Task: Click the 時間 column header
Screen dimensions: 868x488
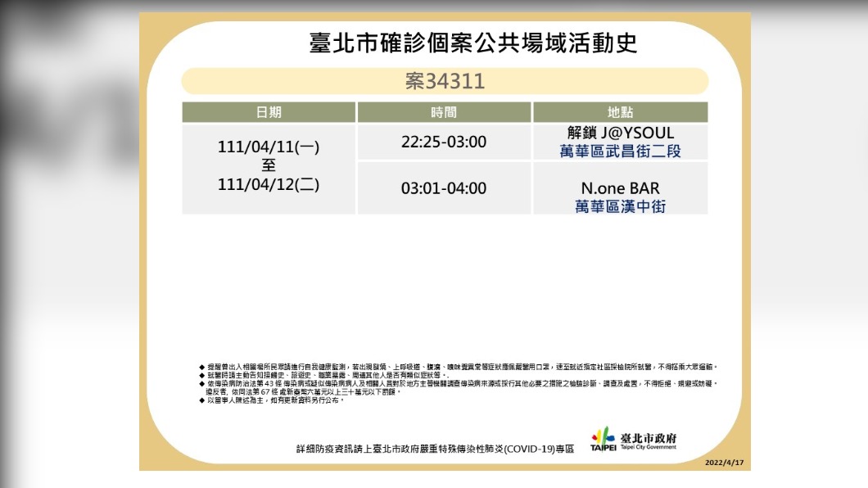Action: coord(443,112)
